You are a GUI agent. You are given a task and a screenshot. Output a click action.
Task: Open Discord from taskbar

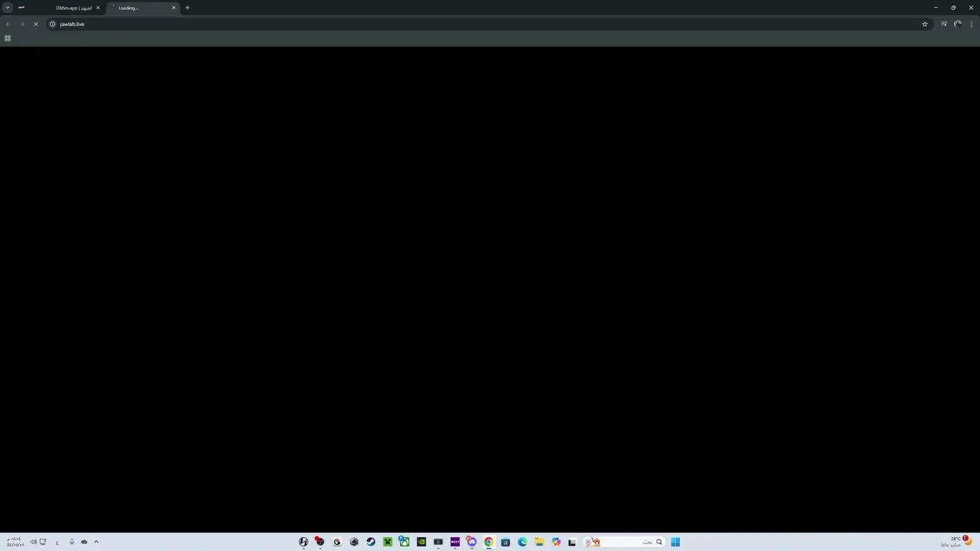(x=472, y=542)
